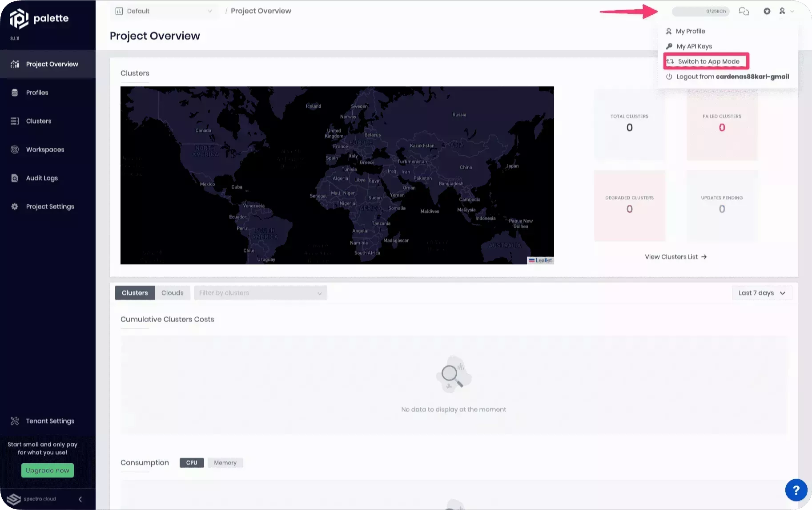Click the Upgrade now button
Image resolution: width=812 pixels, height=510 pixels.
[x=47, y=470]
